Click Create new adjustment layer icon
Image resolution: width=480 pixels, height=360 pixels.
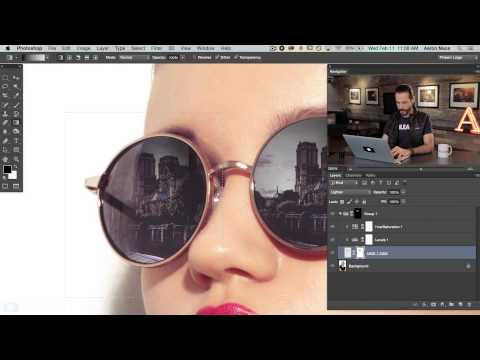[x=442, y=304]
